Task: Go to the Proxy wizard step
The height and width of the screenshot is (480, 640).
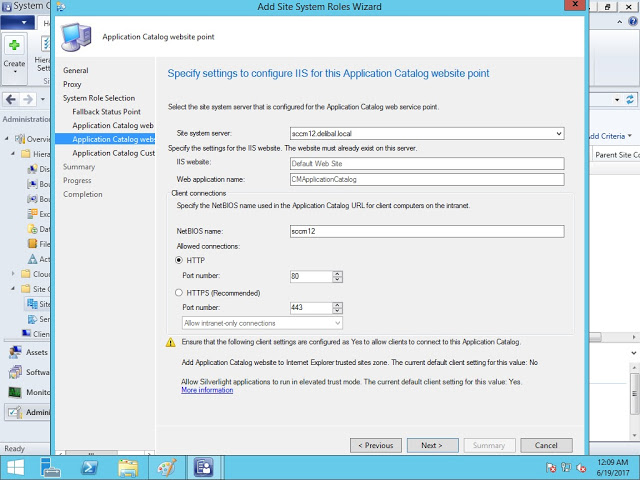Action: pos(72,84)
